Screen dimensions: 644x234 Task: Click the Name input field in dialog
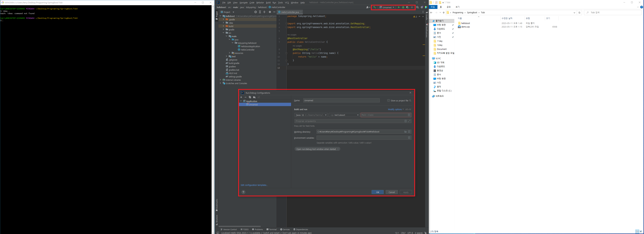coord(341,100)
